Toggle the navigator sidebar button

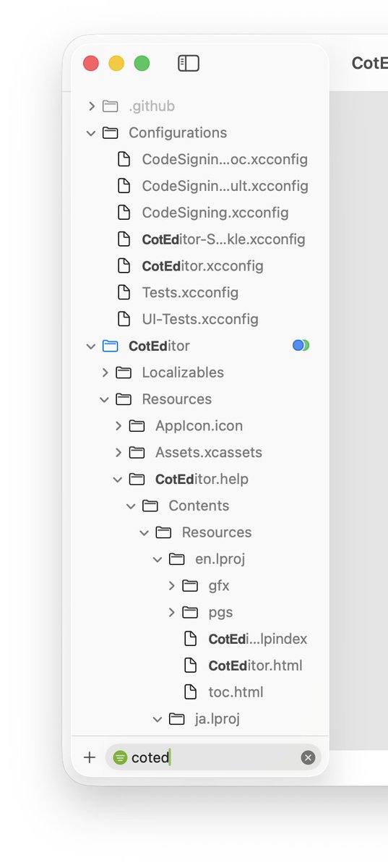coord(188,64)
